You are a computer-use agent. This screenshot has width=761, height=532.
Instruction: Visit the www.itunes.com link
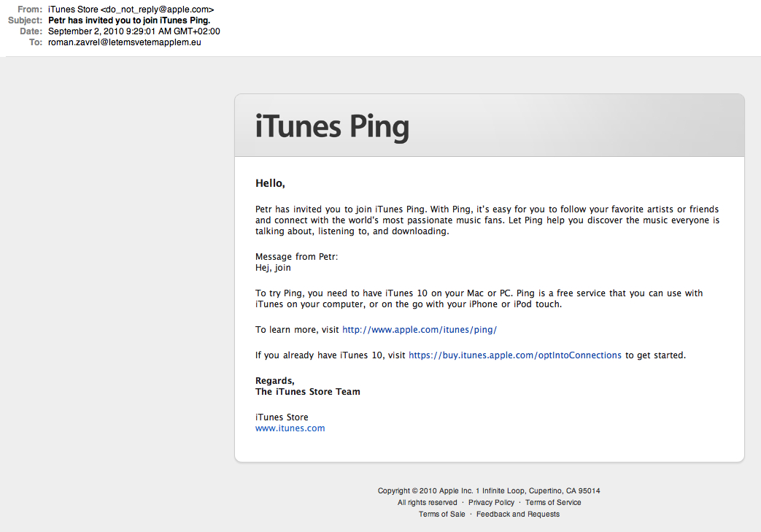290,428
